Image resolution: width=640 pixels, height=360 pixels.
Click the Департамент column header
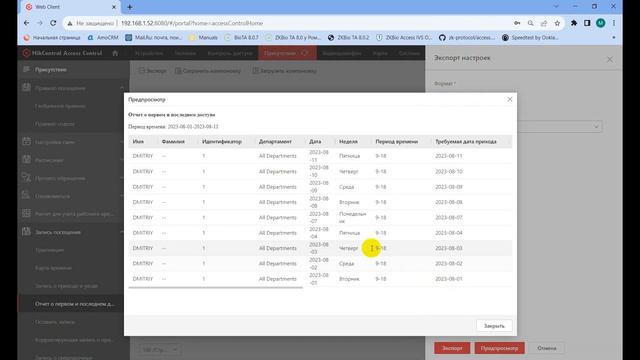point(275,141)
